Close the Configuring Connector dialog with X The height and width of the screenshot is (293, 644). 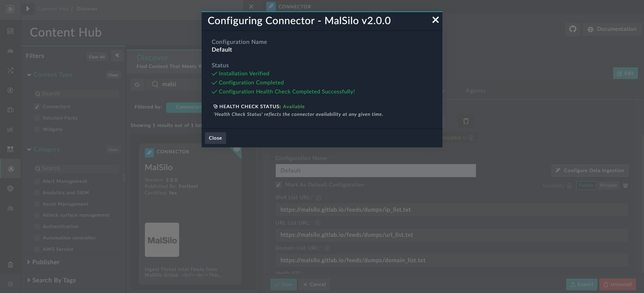coord(435,20)
